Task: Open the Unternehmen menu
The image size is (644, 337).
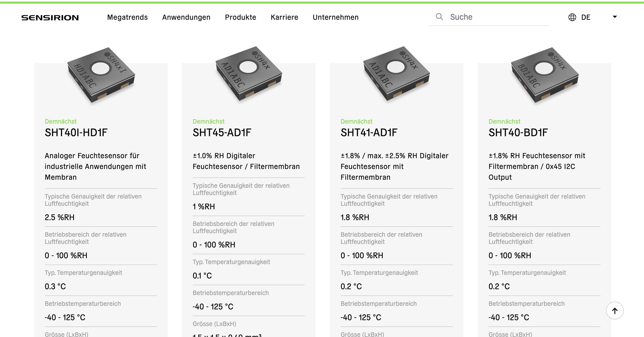Action: pos(335,17)
